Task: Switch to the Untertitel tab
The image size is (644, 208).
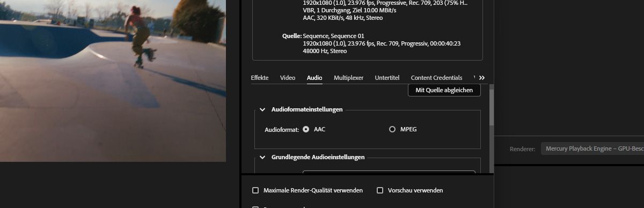Action: pos(387,78)
